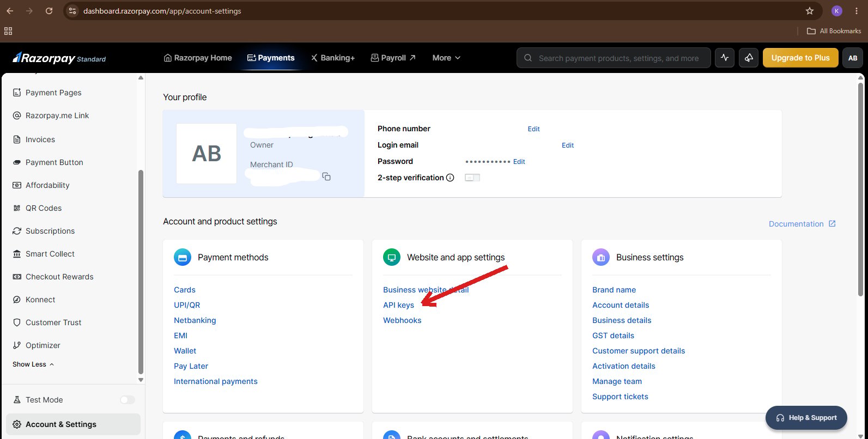Click the Smart Collect bank icon
This screenshot has width=868, height=439.
coord(17,254)
